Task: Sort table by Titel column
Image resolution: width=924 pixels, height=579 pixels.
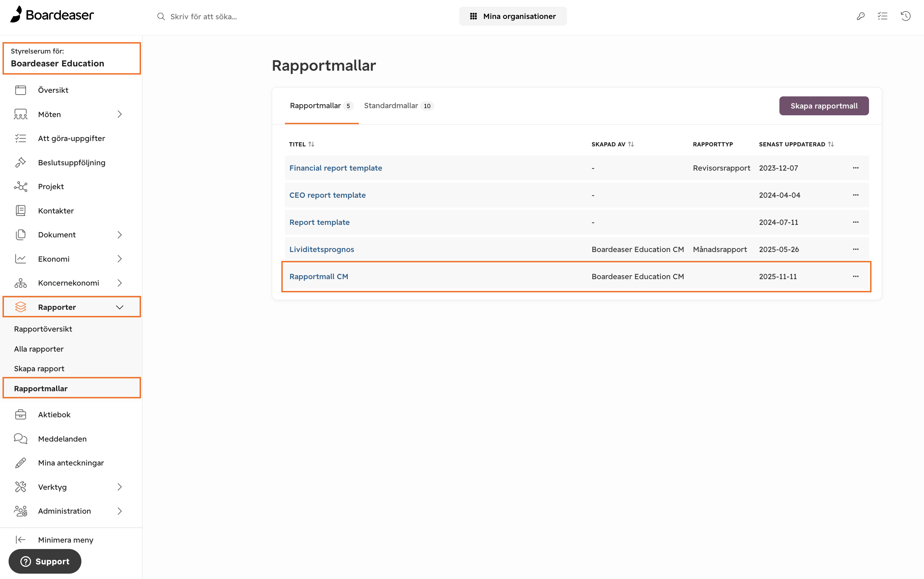Action: point(311,144)
